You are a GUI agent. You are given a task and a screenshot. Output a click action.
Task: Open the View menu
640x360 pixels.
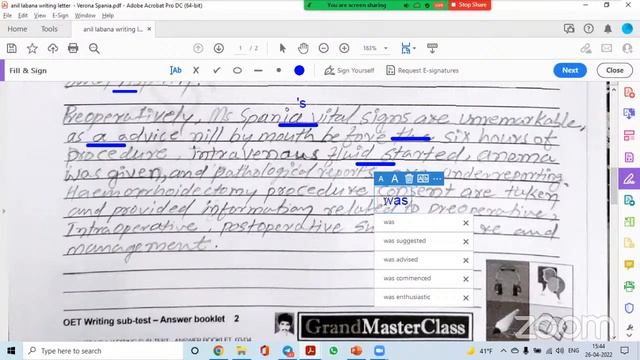coord(40,16)
